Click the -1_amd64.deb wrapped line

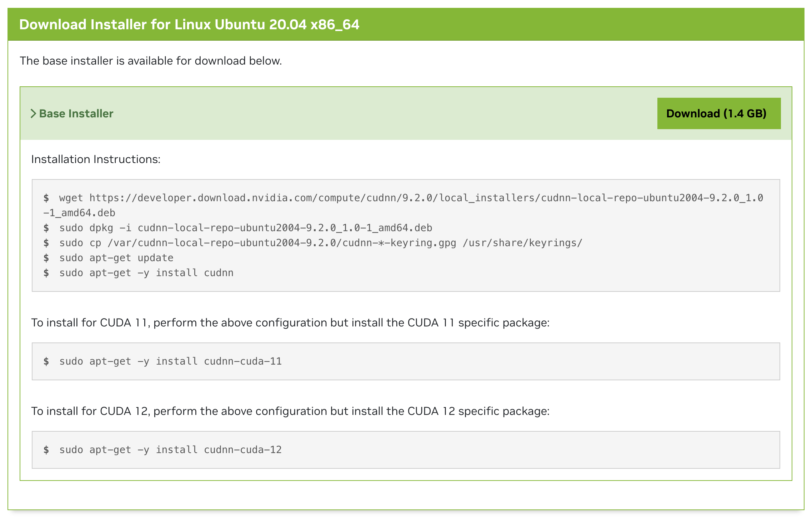(x=79, y=213)
